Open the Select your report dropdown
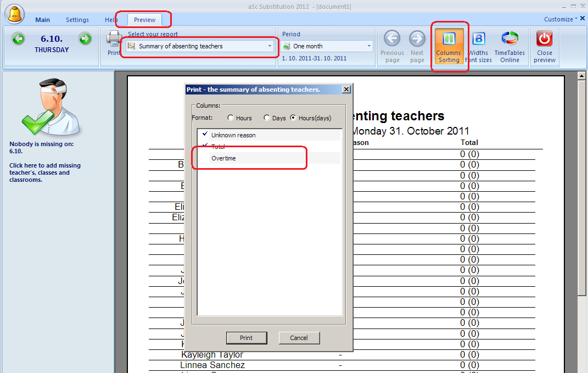The width and height of the screenshot is (588, 373). pyautogui.click(x=199, y=46)
